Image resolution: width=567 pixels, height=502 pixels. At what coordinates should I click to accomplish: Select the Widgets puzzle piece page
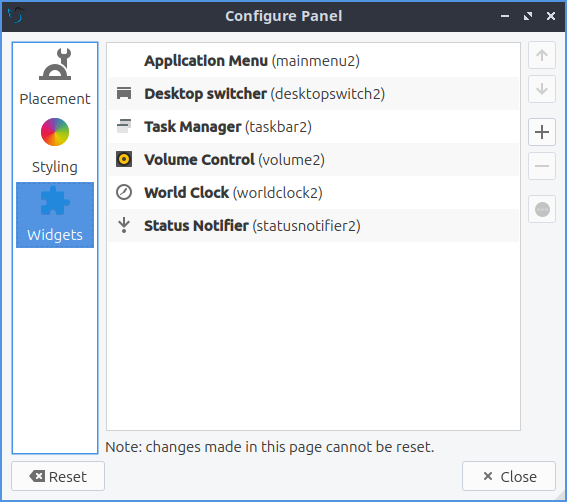point(55,215)
